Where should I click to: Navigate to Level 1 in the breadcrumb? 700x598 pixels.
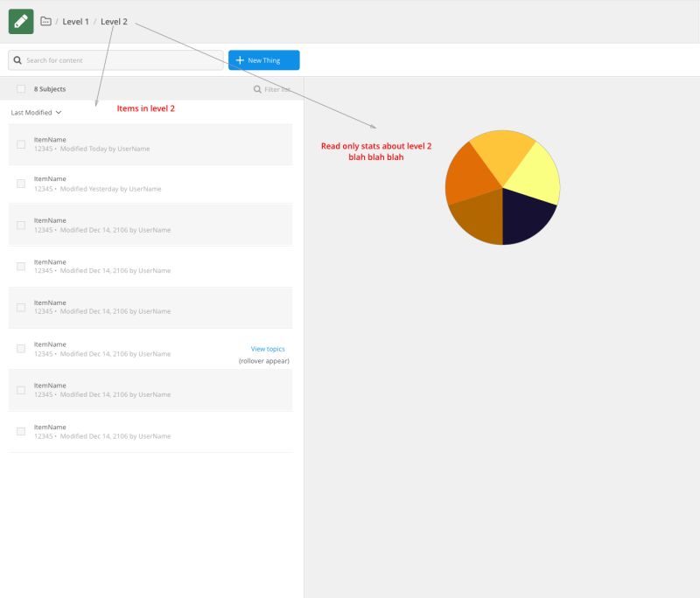pos(75,21)
